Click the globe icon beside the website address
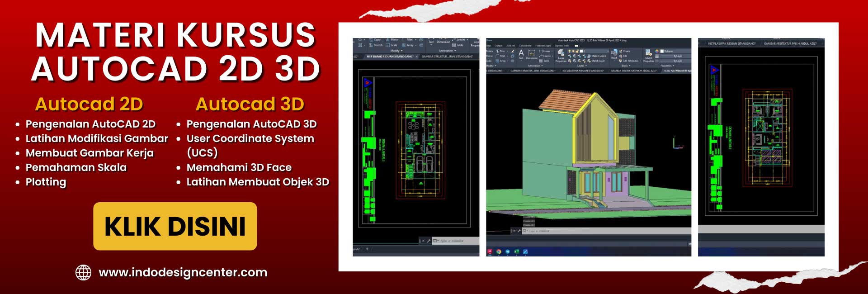Image resolution: width=868 pixels, height=294 pixels. (83, 272)
